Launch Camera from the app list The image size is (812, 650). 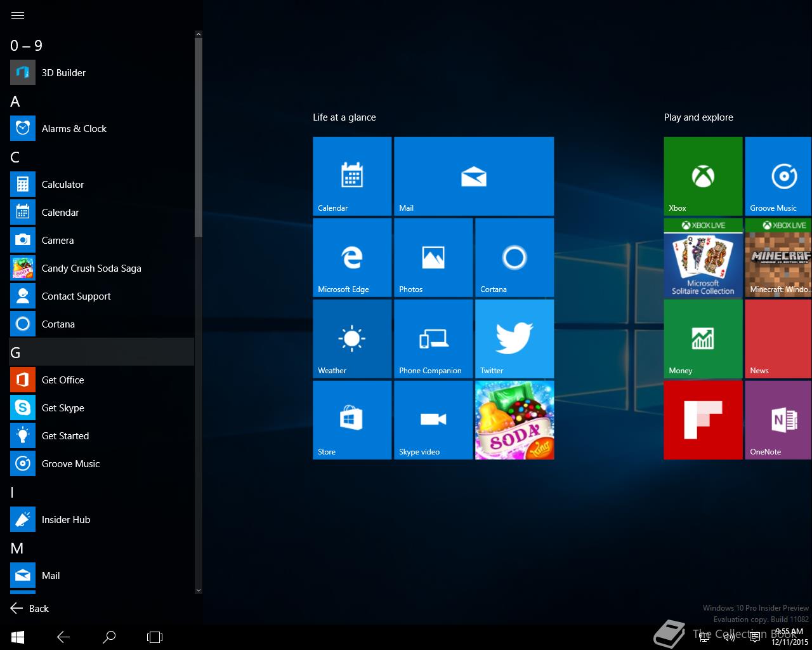click(x=101, y=240)
